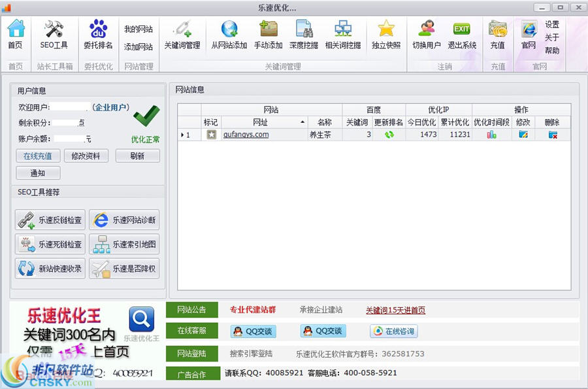The image size is (588, 389).
Task: Click the 切换用户 users icon
Action: pyautogui.click(x=427, y=29)
